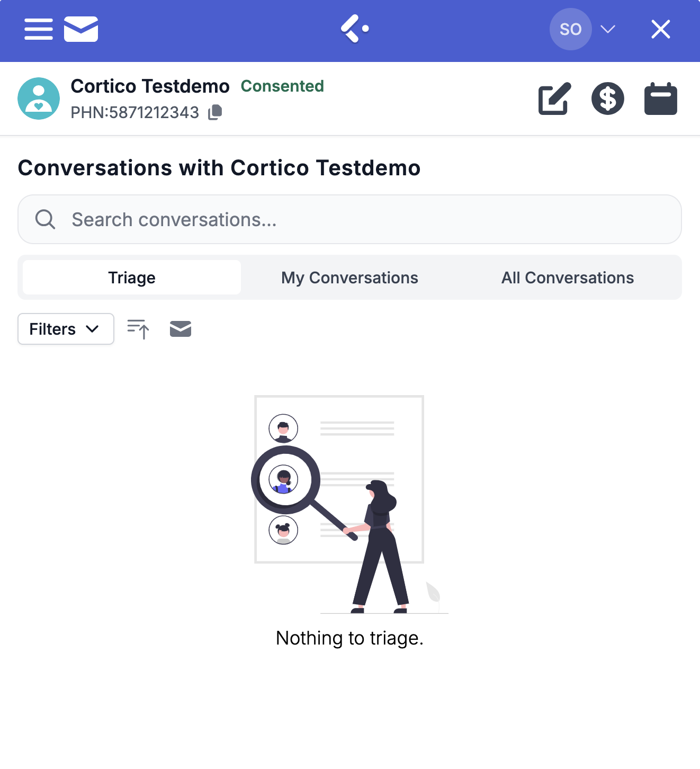
Task: Open the calendar appointment icon
Action: pyautogui.click(x=660, y=99)
